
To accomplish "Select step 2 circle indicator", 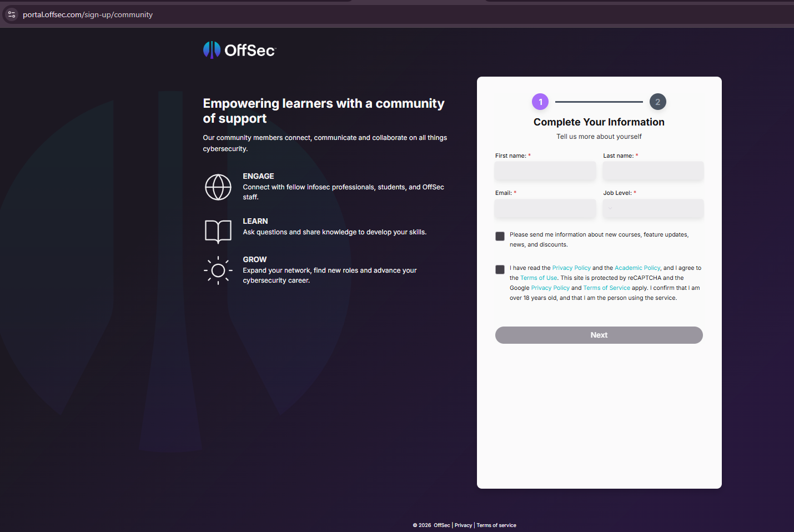I will click(x=657, y=102).
